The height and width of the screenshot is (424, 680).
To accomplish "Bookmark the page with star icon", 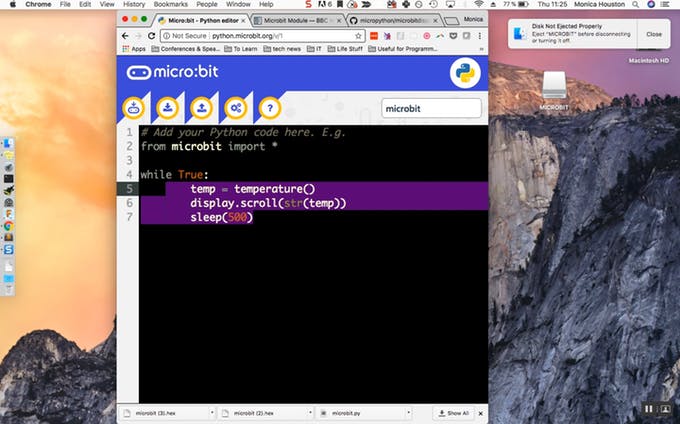I will tap(358, 36).
